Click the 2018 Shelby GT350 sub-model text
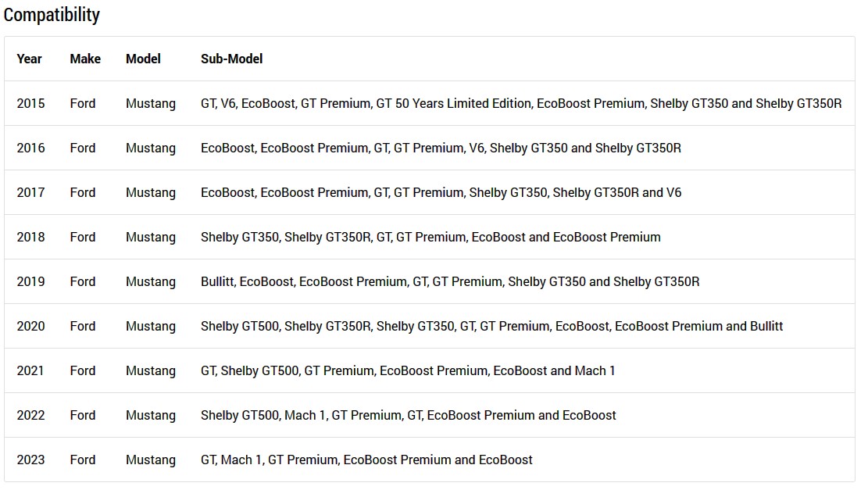Viewport: 868px width, 490px height. [x=240, y=238]
